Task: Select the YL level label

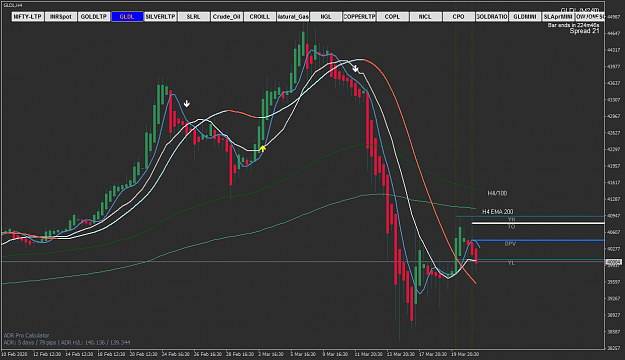Action: (511, 263)
